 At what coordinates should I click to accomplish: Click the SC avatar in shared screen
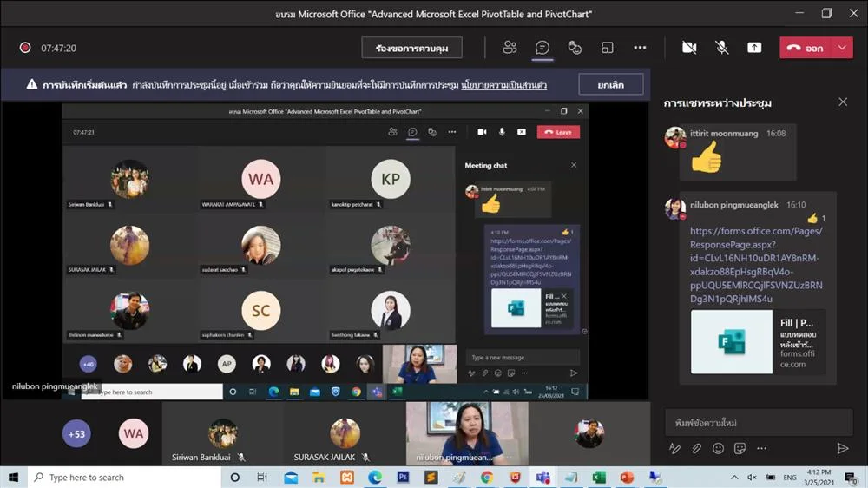(x=260, y=310)
